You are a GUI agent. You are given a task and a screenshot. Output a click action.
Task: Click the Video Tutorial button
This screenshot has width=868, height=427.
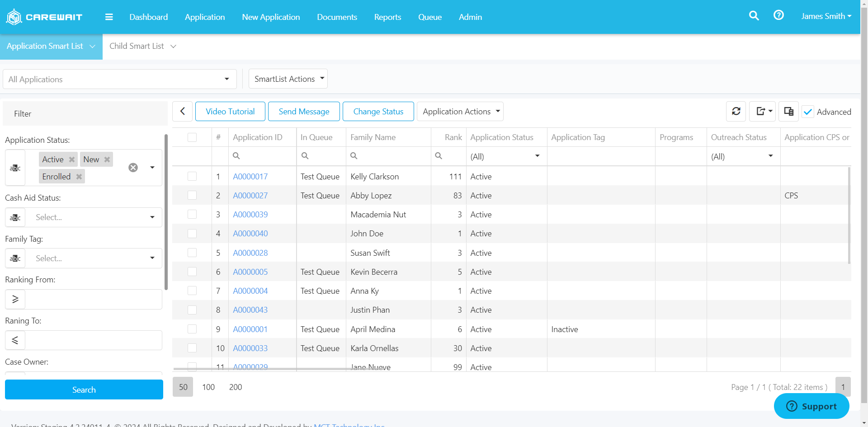pyautogui.click(x=230, y=112)
